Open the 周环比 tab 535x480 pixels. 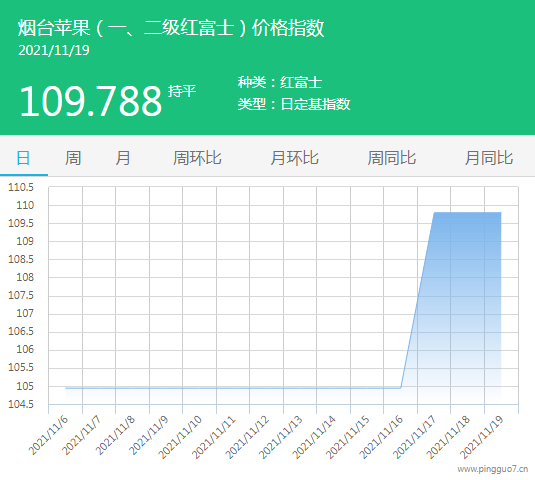tap(197, 158)
